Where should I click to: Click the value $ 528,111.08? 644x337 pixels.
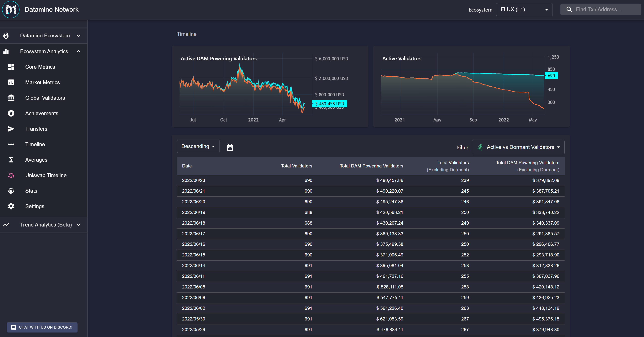tap(390, 287)
